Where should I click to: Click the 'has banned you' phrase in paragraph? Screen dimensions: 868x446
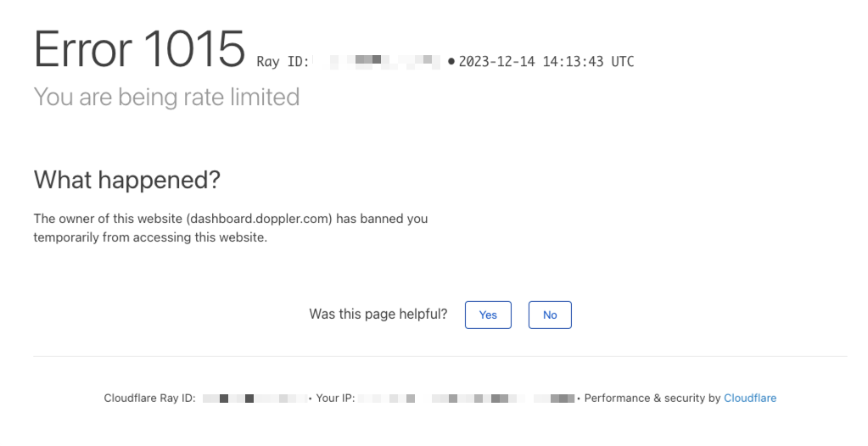(382, 219)
